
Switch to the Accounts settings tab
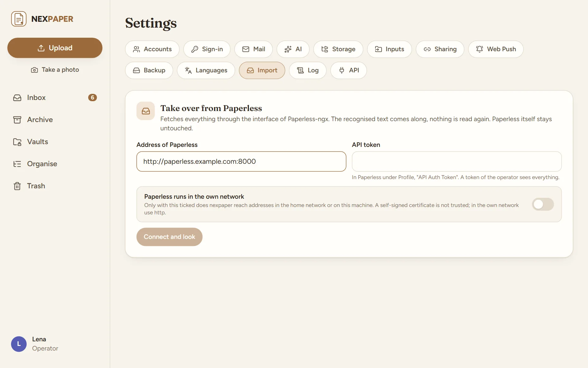click(x=152, y=49)
